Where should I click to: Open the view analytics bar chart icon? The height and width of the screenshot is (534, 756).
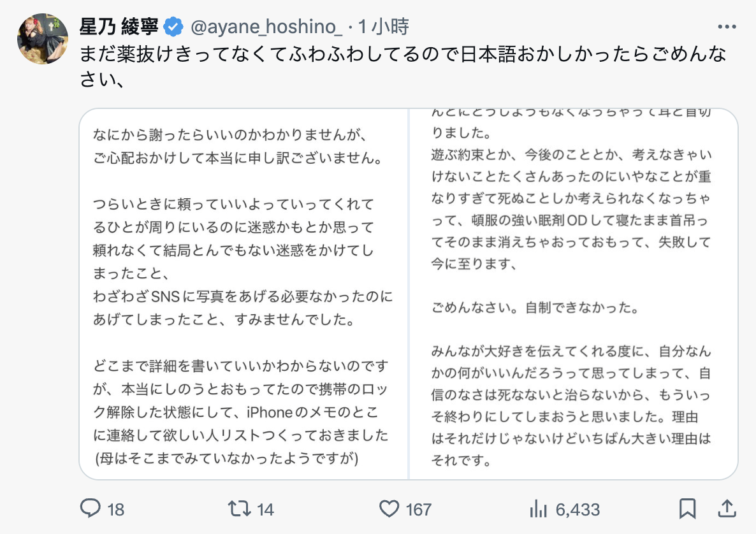pyautogui.click(x=539, y=509)
